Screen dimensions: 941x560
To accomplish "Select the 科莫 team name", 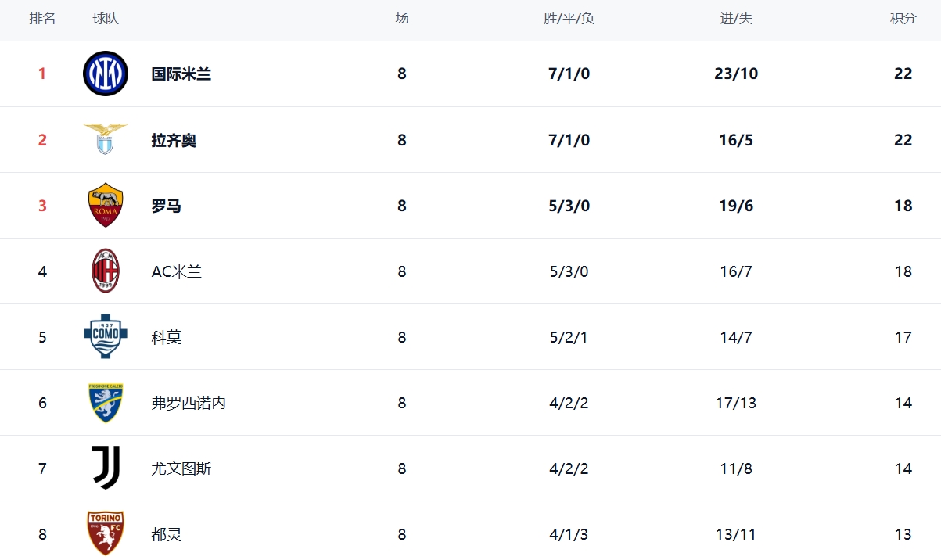I will 167,338.
